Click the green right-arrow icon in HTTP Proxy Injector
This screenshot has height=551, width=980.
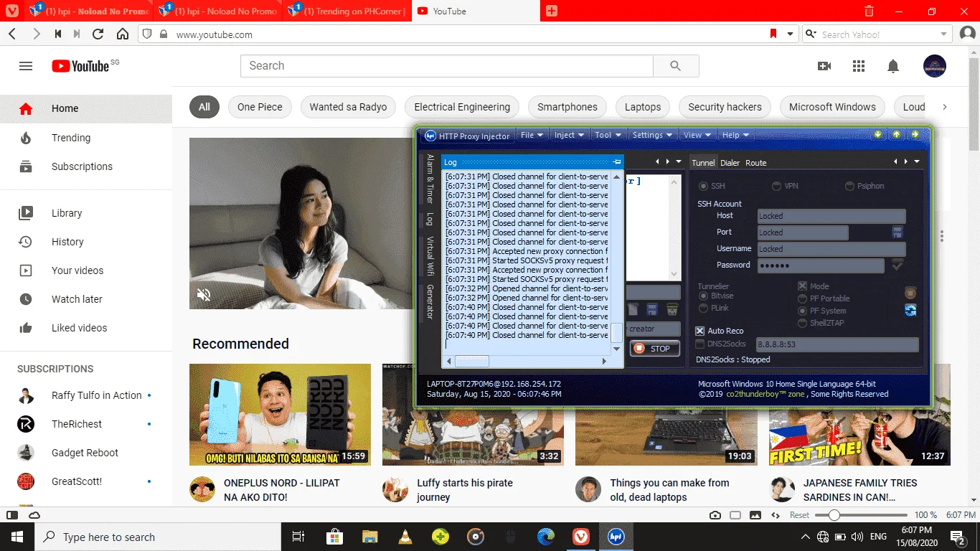pyautogui.click(x=915, y=134)
